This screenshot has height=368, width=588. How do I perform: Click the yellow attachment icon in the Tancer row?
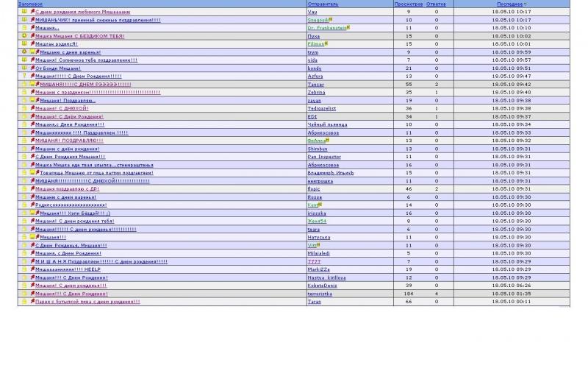pos(32,84)
